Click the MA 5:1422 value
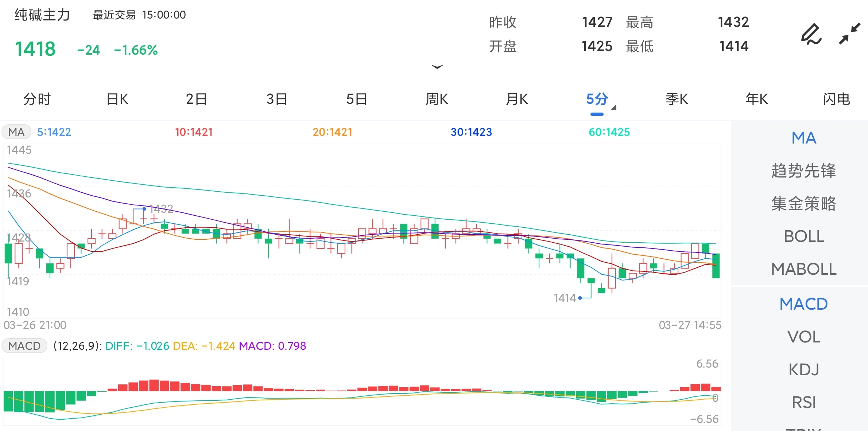The width and height of the screenshot is (868, 431). click(54, 132)
